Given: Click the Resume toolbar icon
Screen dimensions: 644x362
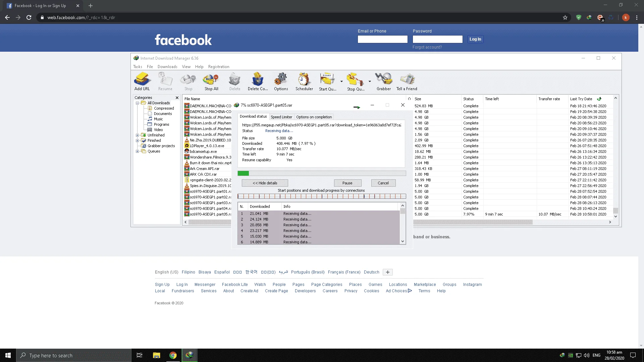Looking at the screenshot, I should [165, 81].
